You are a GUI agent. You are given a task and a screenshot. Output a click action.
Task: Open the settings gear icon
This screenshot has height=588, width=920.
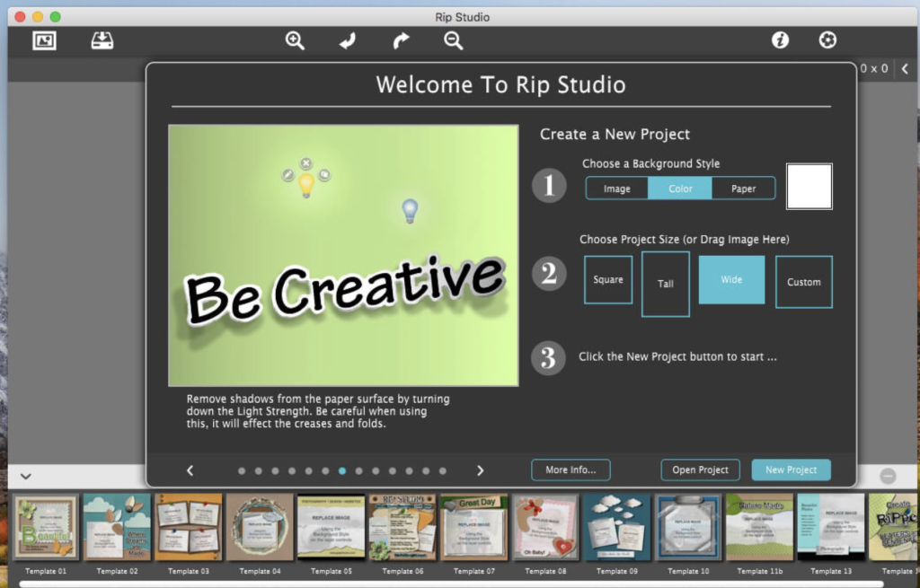pyautogui.click(x=827, y=39)
